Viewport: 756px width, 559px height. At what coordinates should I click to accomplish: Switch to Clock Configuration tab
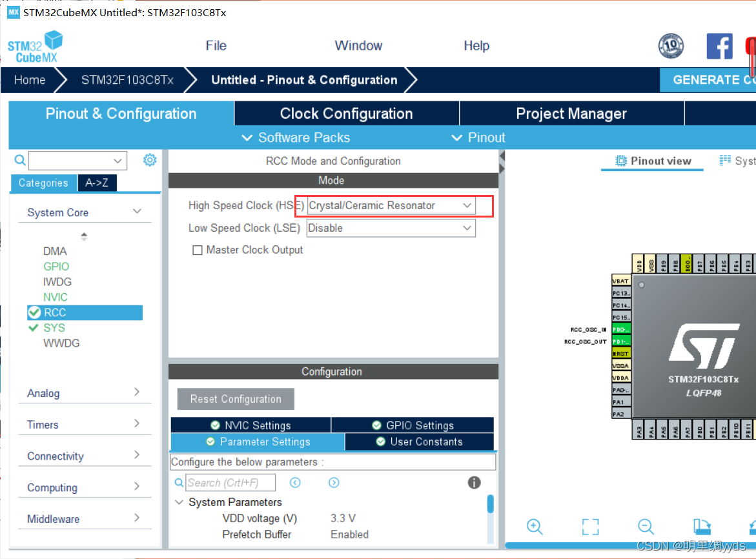coord(347,113)
